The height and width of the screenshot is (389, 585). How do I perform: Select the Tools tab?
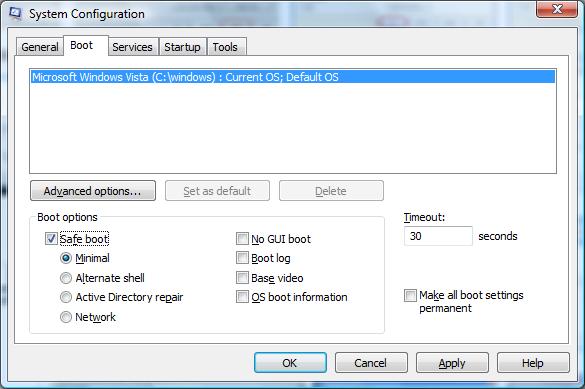(x=225, y=47)
